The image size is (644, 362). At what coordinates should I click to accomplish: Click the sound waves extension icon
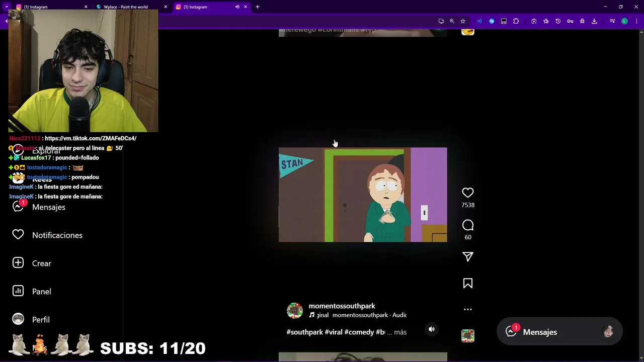tap(479, 21)
